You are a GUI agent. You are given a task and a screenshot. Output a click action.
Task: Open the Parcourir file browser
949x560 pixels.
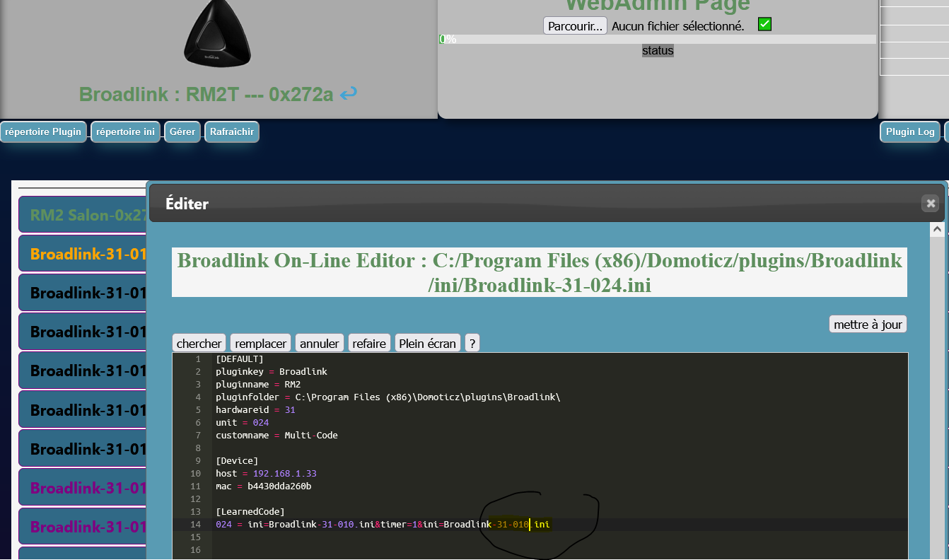575,26
